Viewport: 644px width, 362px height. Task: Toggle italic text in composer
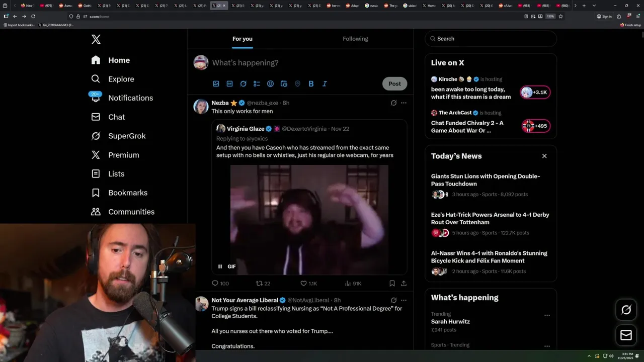coord(325,84)
